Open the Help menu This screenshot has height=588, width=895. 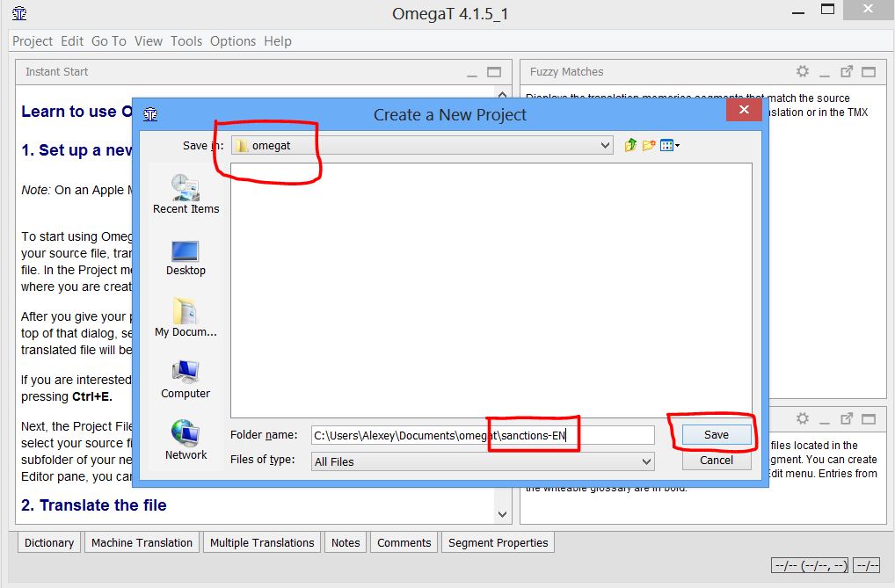278,41
